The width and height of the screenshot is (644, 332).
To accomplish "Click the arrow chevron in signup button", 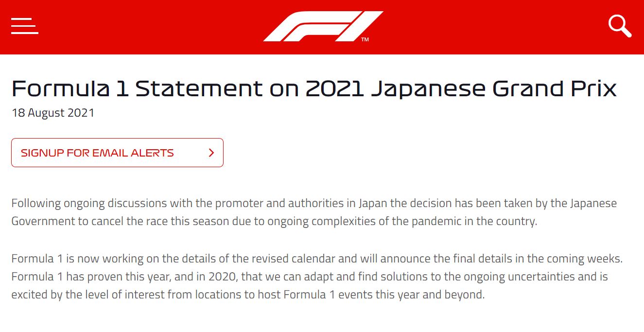I will pos(211,153).
